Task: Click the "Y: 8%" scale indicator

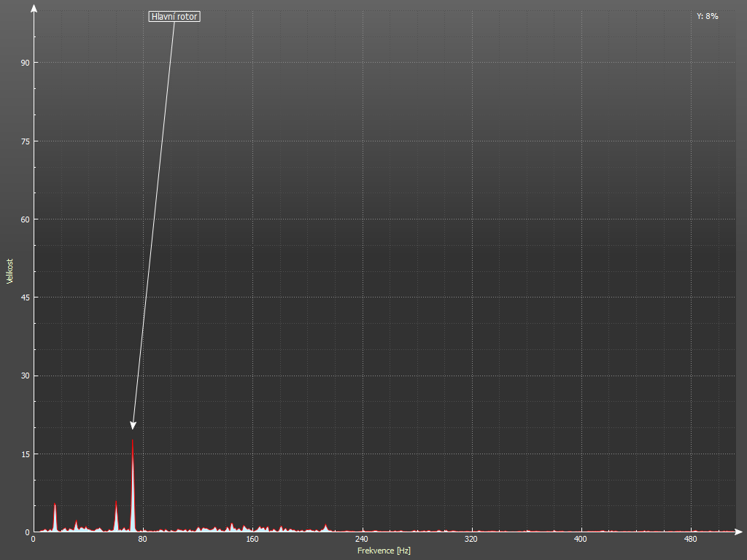Action: click(x=707, y=16)
